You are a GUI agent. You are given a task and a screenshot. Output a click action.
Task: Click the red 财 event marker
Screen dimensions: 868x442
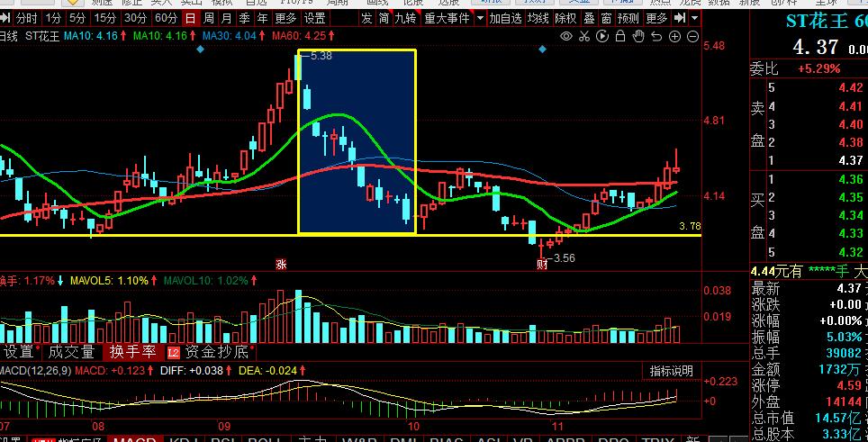point(542,265)
